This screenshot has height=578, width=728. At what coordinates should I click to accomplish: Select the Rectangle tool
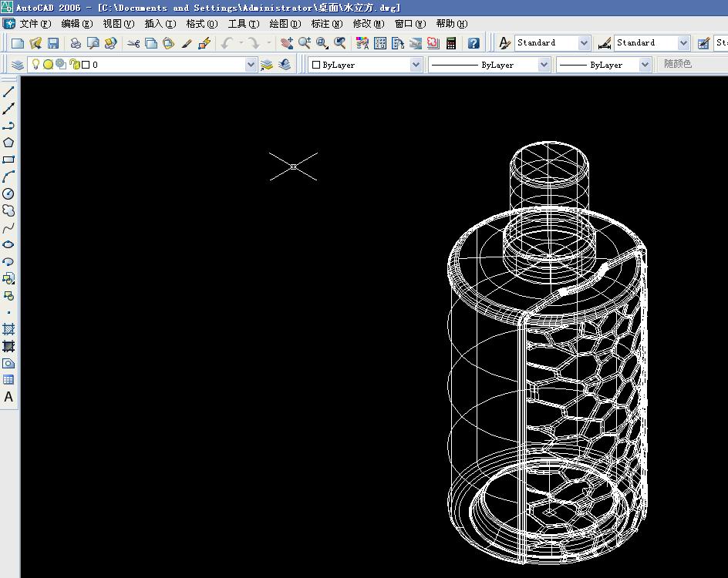[x=8, y=160]
